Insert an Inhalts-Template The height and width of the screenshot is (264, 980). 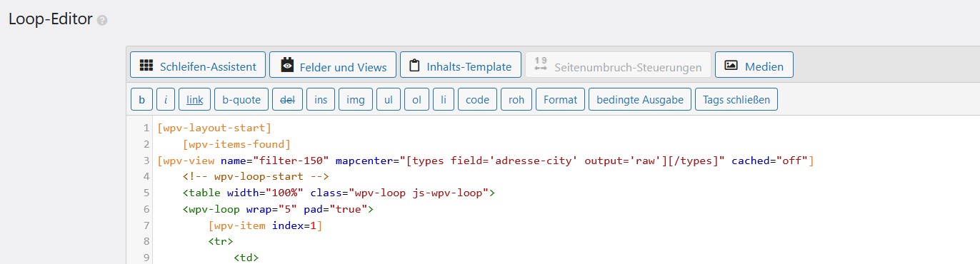pos(461,65)
